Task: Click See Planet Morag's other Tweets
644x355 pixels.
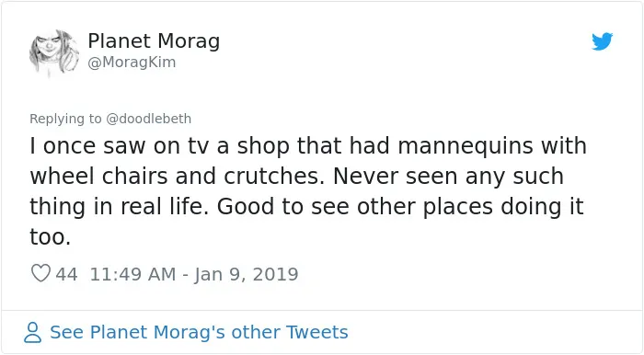Action: [199, 332]
